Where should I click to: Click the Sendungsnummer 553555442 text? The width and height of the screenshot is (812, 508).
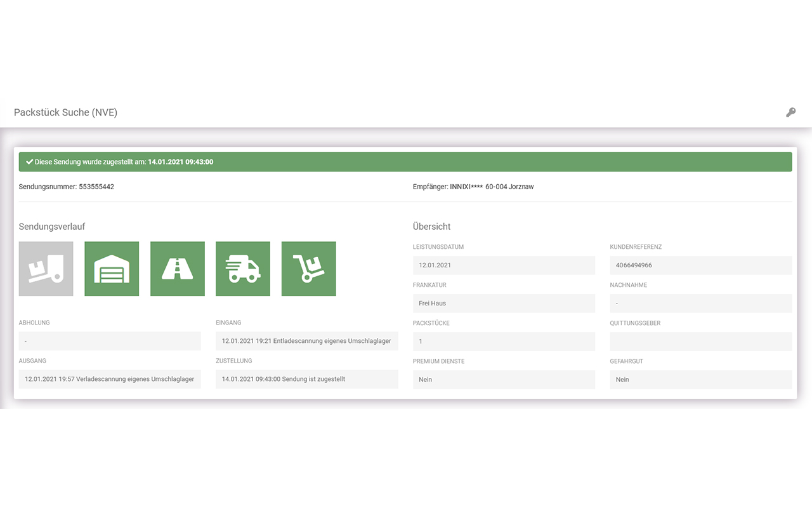[x=67, y=187]
